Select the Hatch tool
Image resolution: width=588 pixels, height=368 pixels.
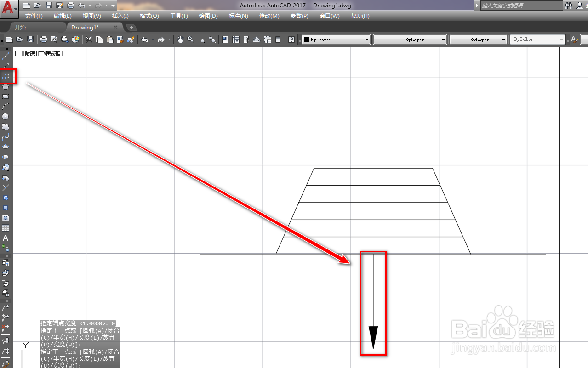(x=6, y=198)
